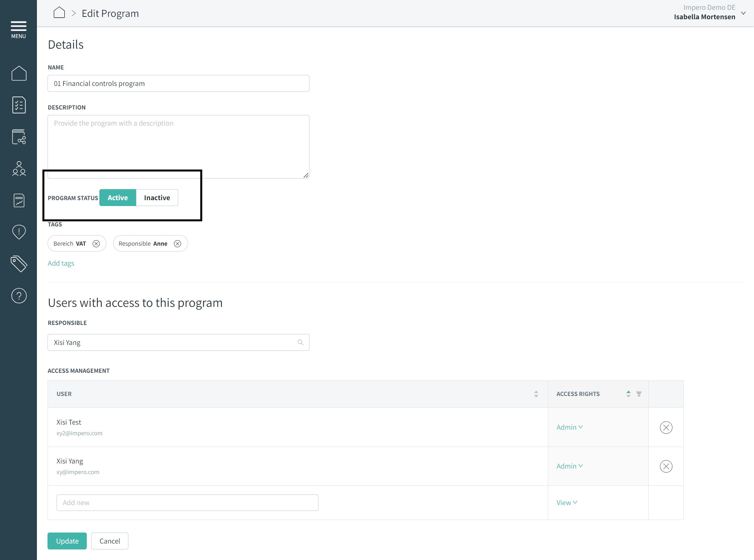Click the Update button

point(67,541)
